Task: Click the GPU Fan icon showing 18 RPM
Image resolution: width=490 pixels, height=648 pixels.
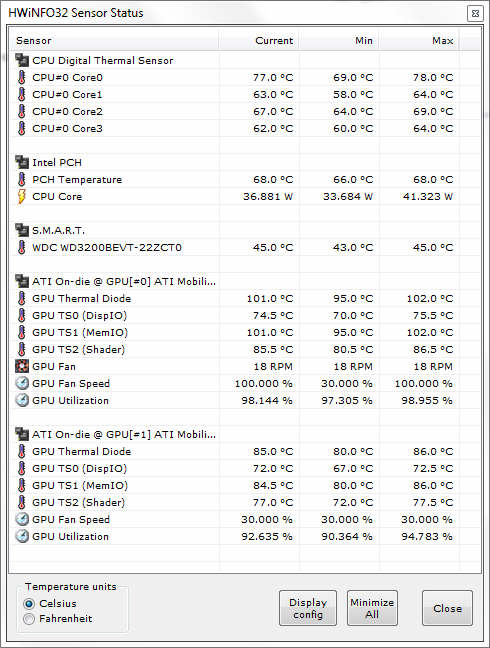Action: point(21,366)
